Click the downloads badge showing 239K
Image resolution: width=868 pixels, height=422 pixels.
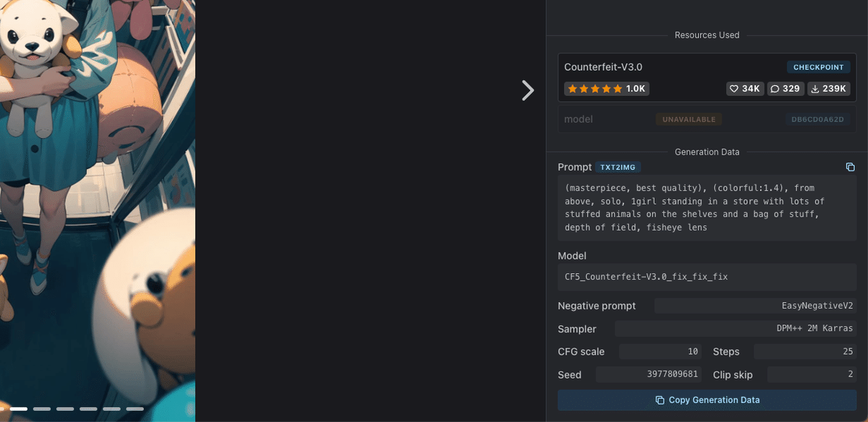pyautogui.click(x=829, y=89)
